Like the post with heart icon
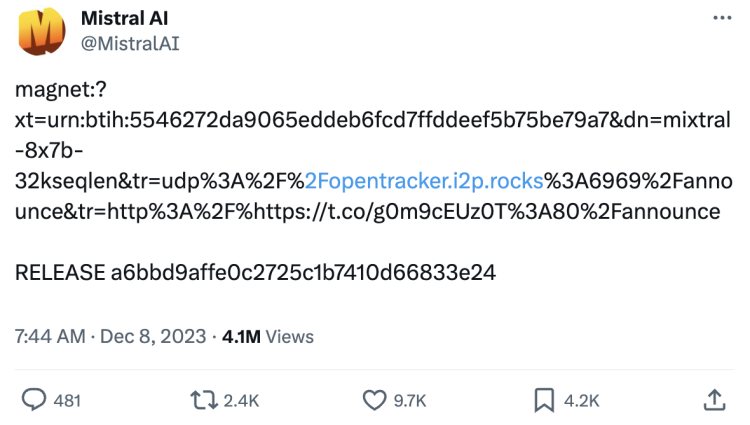This screenshot has width=750, height=425. tap(374, 400)
